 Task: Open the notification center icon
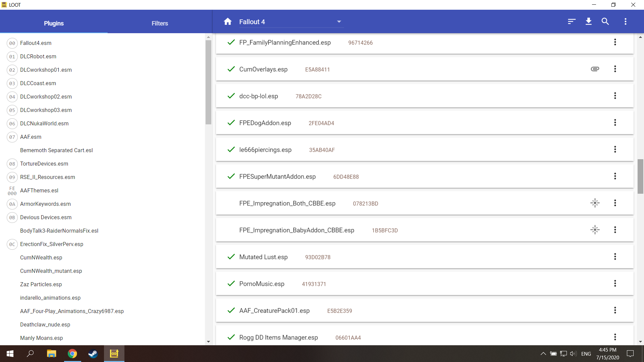click(x=630, y=354)
